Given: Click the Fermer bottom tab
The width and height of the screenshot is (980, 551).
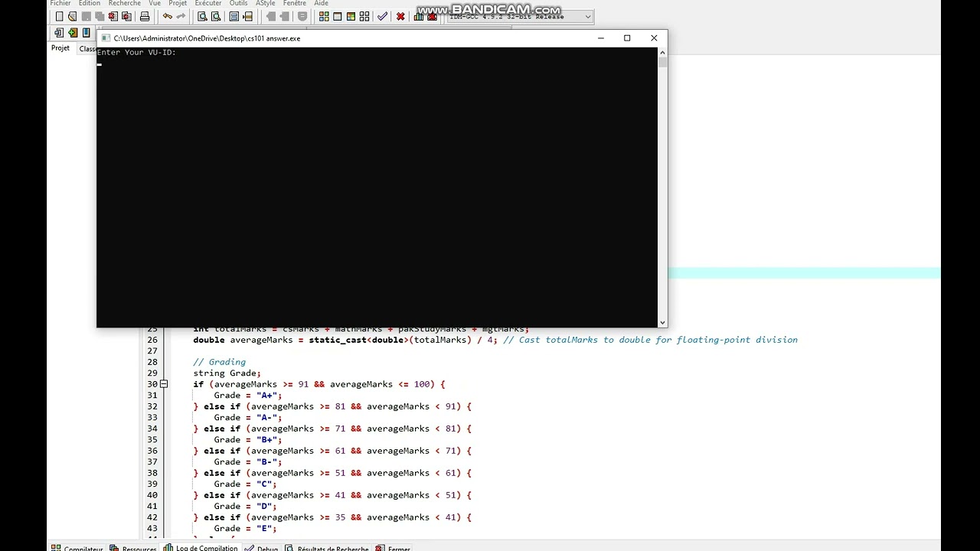Looking at the screenshot, I should pos(394,548).
